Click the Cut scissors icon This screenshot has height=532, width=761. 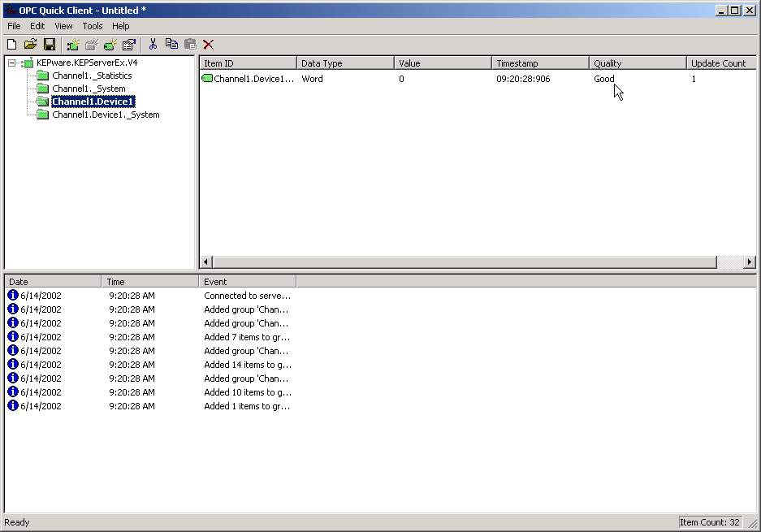click(x=153, y=45)
